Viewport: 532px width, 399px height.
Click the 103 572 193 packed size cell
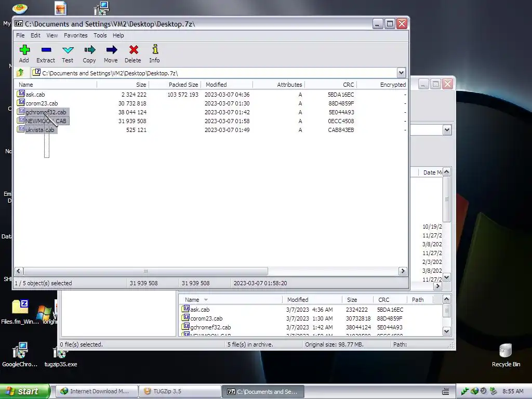coord(183,95)
